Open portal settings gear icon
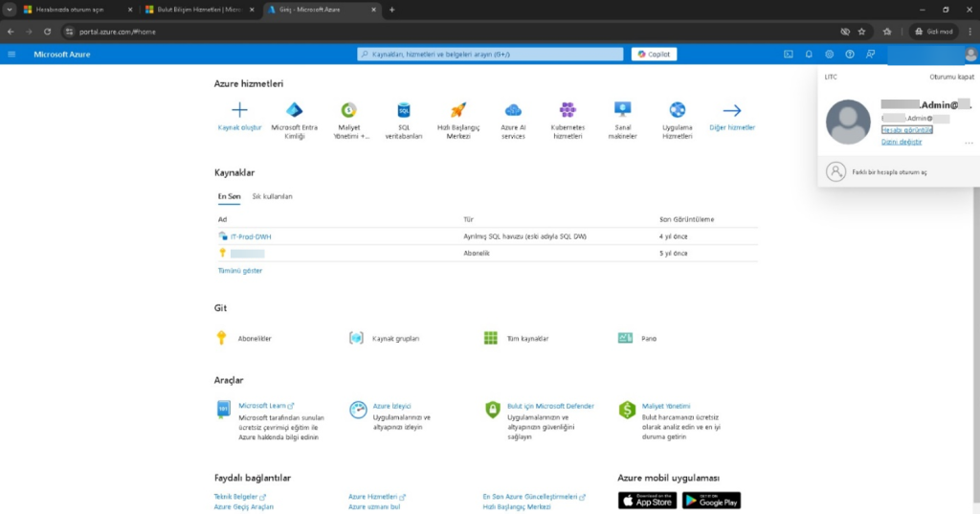Screen dimensions: 980x514 coord(829,55)
